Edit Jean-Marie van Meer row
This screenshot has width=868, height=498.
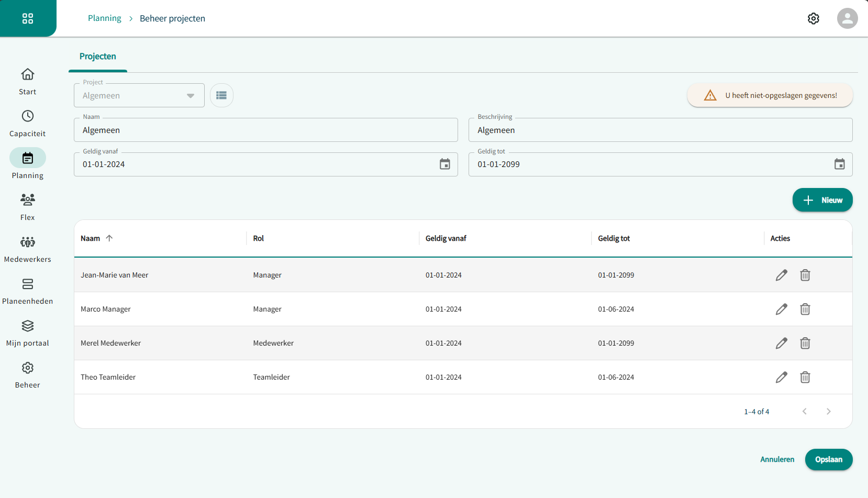pos(781,275)
